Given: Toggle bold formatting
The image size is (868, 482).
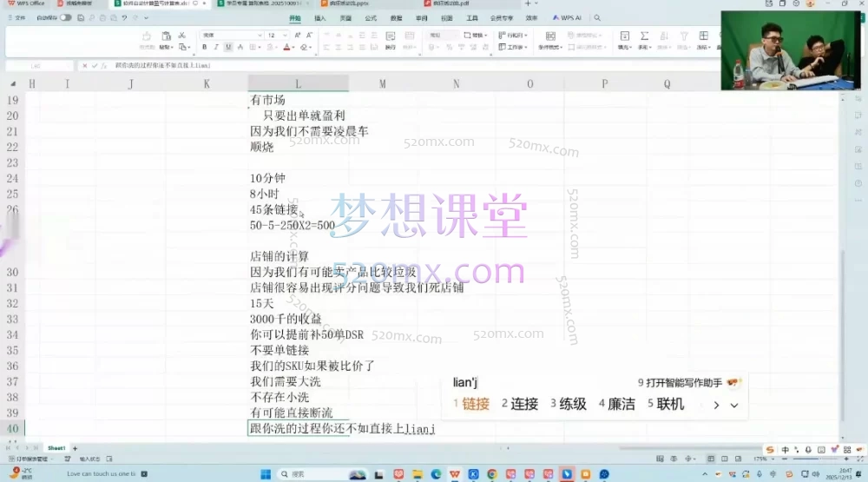Looking at the screenshot, I should pos(204,48).
